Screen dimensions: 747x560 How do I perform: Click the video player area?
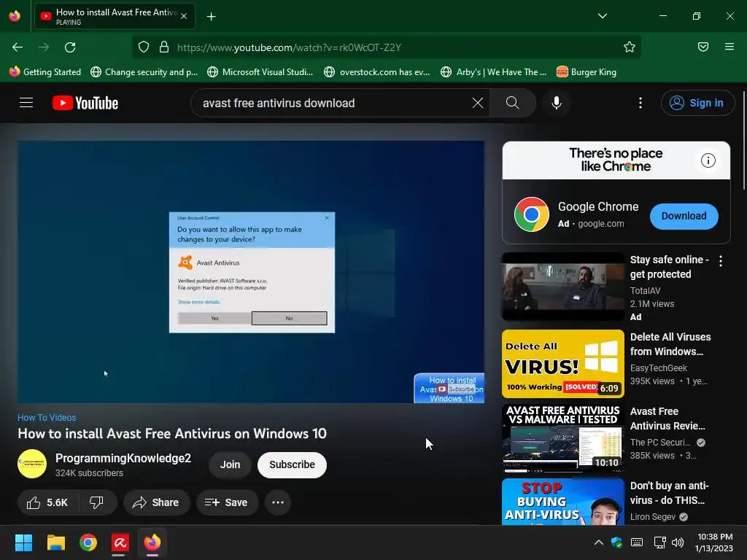251,272
